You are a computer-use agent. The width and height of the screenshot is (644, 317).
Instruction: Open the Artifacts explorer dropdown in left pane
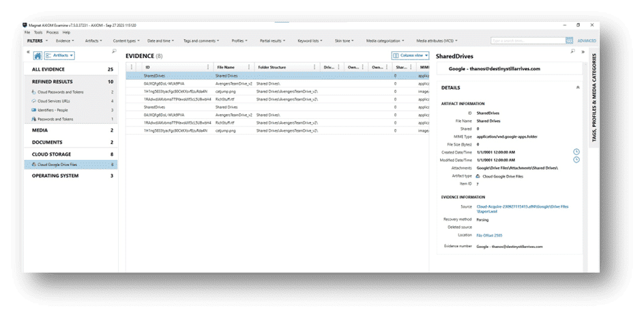pos(59,55)
